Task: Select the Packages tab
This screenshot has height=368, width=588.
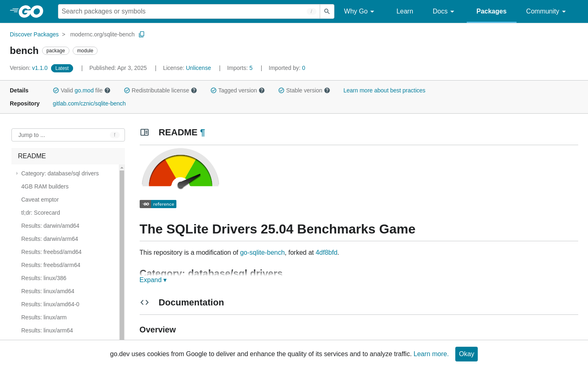Action: (491, 11)
